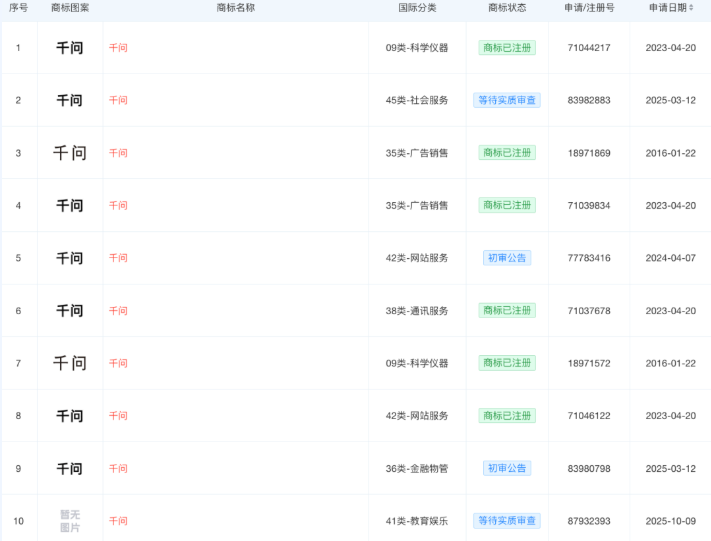Open the 千问 trademark image in row 1
Screen dimensions: 711x541
69,48
